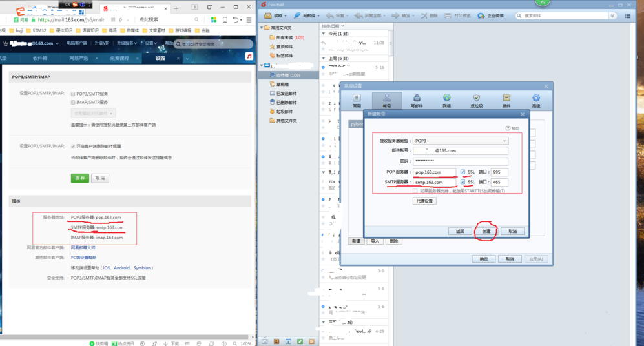Click the 高级 advanced gear icon
Image resolution: width=644 pixels, height=346 pixels.
[535, 99]
